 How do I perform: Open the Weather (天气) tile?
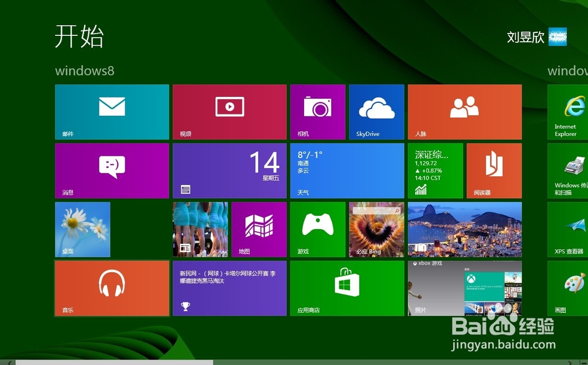pos(348,171)
